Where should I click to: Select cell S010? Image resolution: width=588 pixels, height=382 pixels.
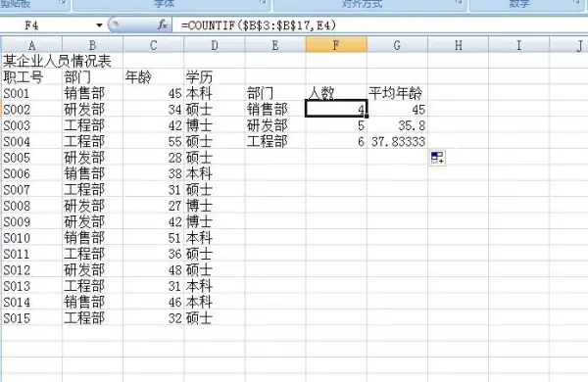coord(32,238)
